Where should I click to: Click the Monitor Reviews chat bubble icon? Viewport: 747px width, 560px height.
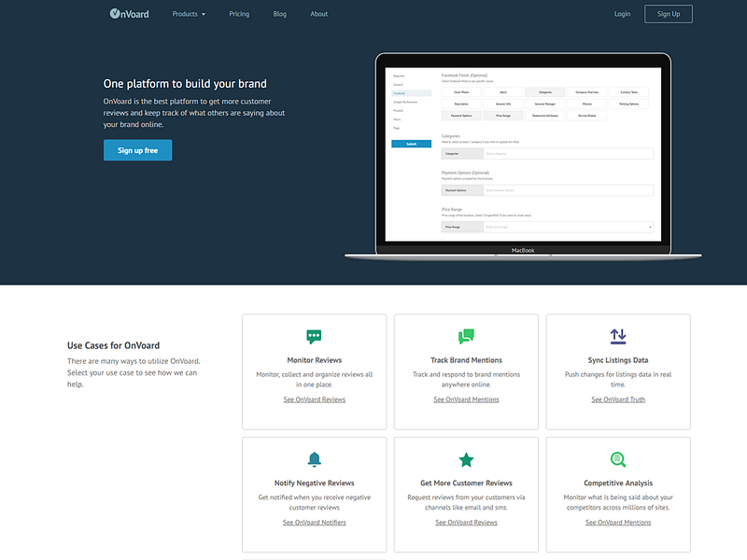(x=314, y=336)
